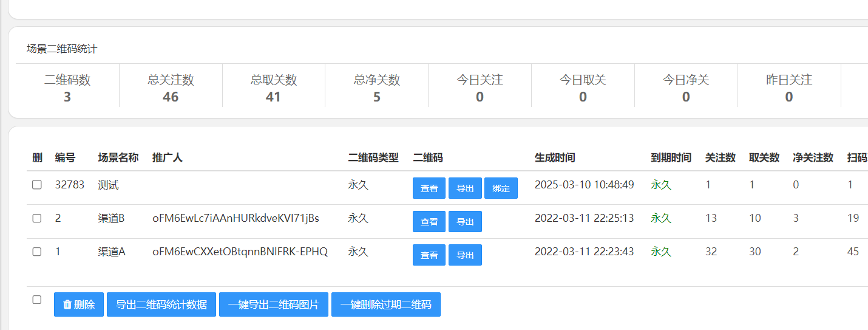
Task: Export the QR code for 渠道A
Action: (x=465, y=255)
